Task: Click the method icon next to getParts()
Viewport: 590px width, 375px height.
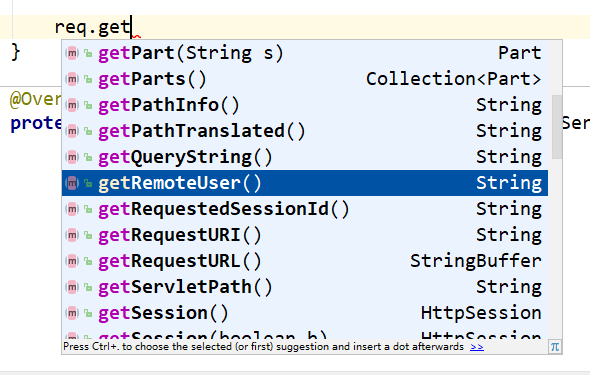Action: point(71,79)
